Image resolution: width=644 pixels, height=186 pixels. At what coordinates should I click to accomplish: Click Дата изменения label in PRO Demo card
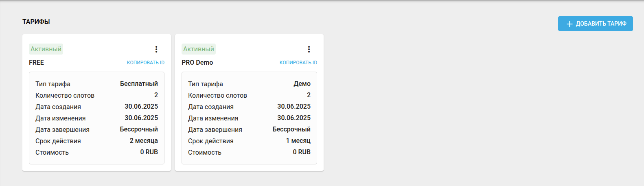tap(213, 118)
